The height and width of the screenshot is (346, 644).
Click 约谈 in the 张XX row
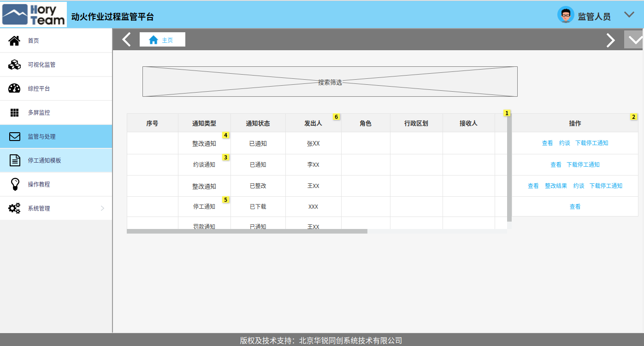pos(564,143)
